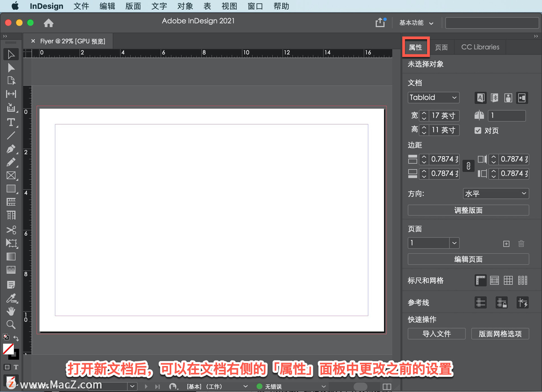Select the Gradient Swatch tool
This screenshot has height=392, width=542.
coord(11,257)
